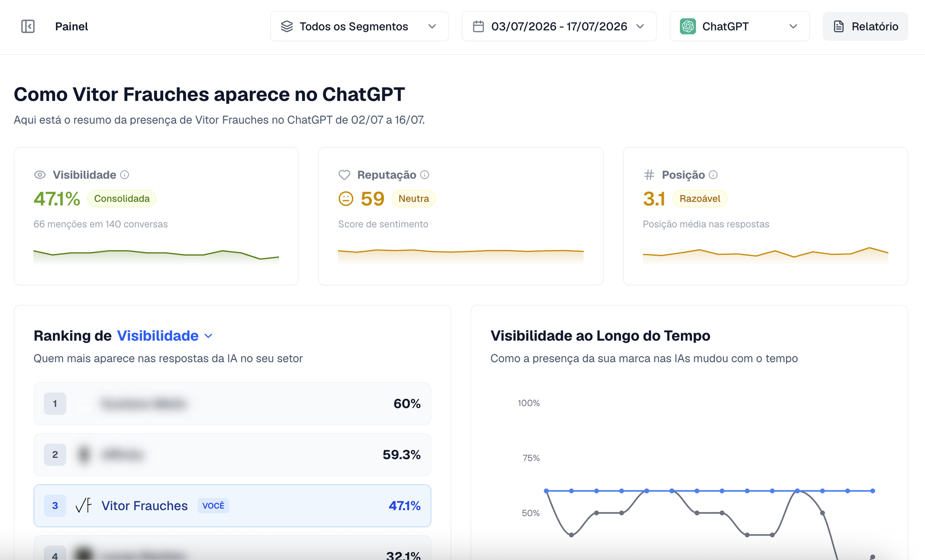This screenshot has height=560, width=925.
Task: Click the last blue data point on chart
Action: [x=873, y=491]
